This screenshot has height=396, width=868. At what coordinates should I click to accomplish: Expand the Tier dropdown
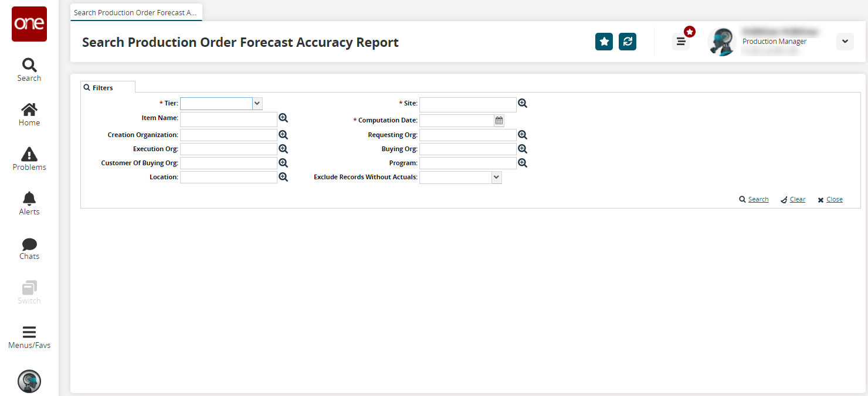pyautogui.click(x=257, y=104)
